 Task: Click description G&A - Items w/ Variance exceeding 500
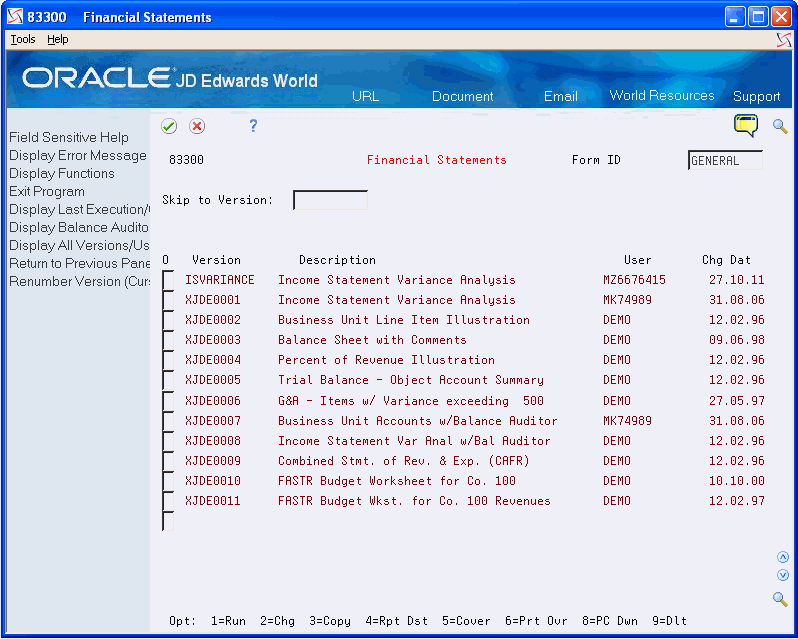coord(411,401)
